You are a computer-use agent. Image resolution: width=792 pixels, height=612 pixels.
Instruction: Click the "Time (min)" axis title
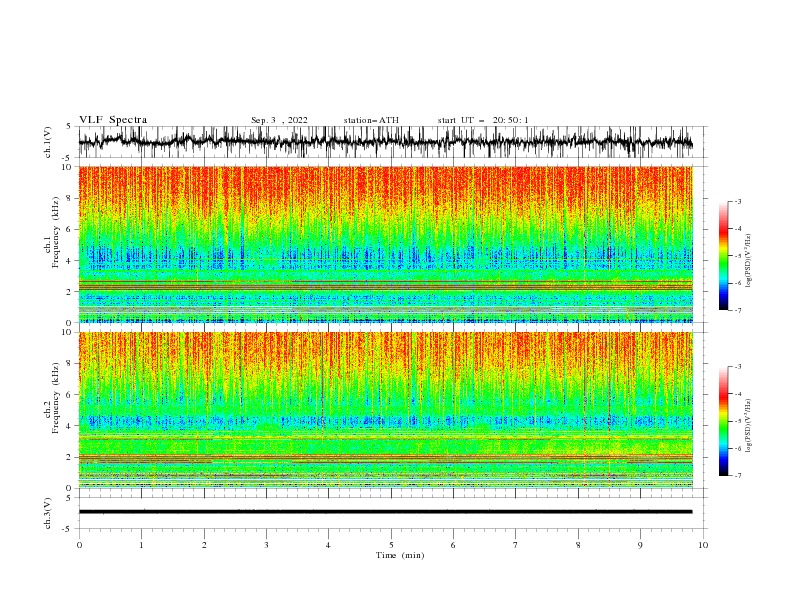[400, 555]
